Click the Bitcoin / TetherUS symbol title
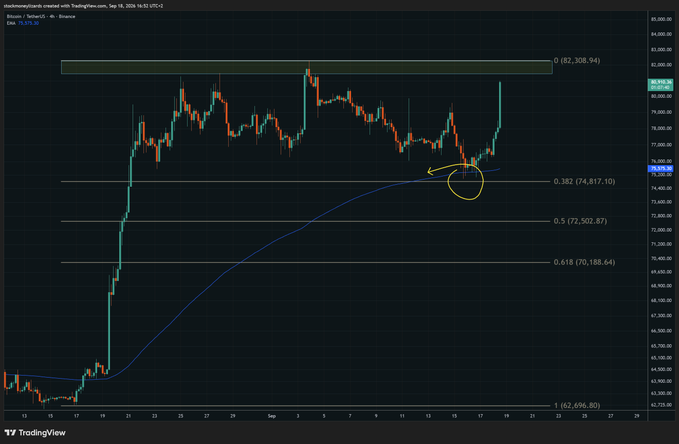 (41, 16)
